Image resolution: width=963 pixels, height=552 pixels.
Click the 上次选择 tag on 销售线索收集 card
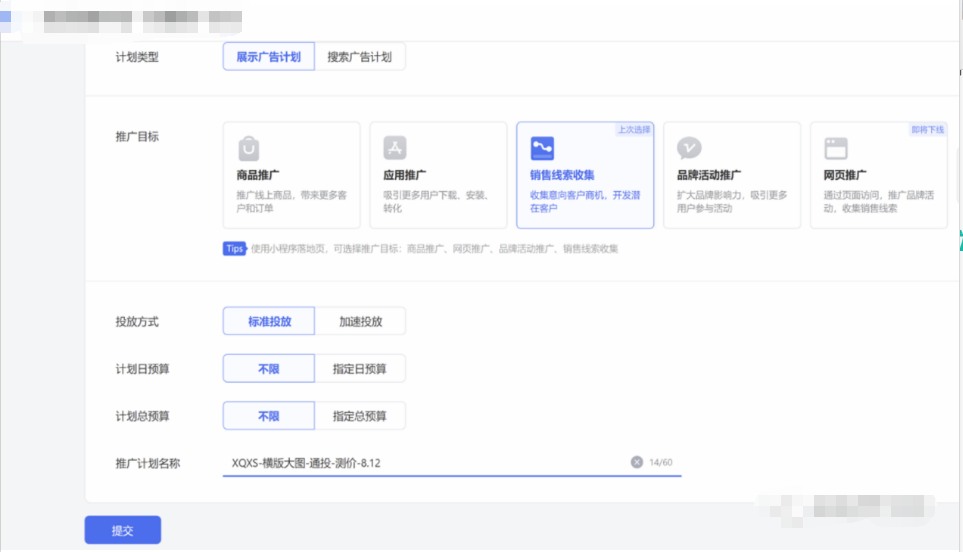click(x=634, y=130)
